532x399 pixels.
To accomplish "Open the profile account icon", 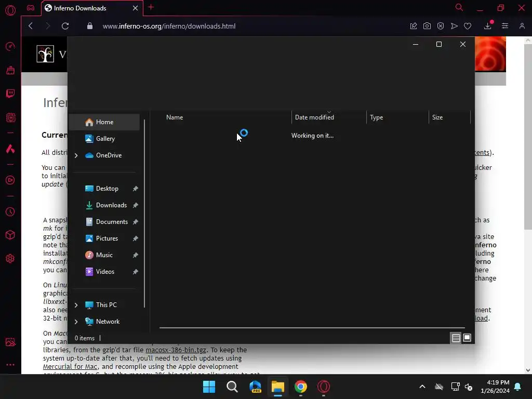I will 522,26.
